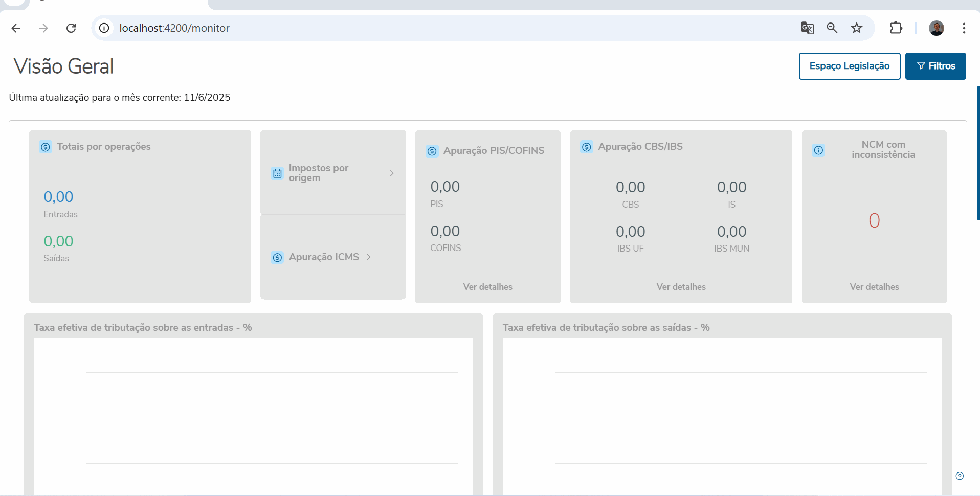This screenshot has height=496, width=980.
Task: Click the IBS UF value 0,00
Action: [630, 232]
